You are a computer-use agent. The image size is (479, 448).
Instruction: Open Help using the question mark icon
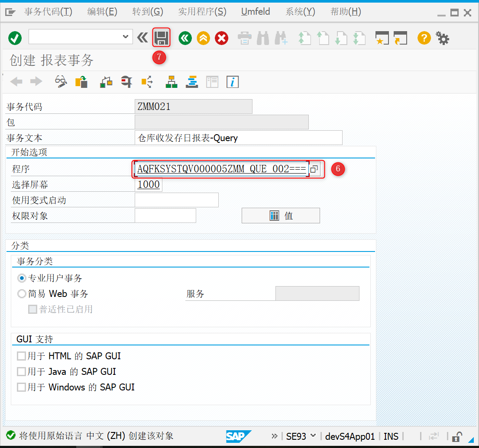pos(424,38)
